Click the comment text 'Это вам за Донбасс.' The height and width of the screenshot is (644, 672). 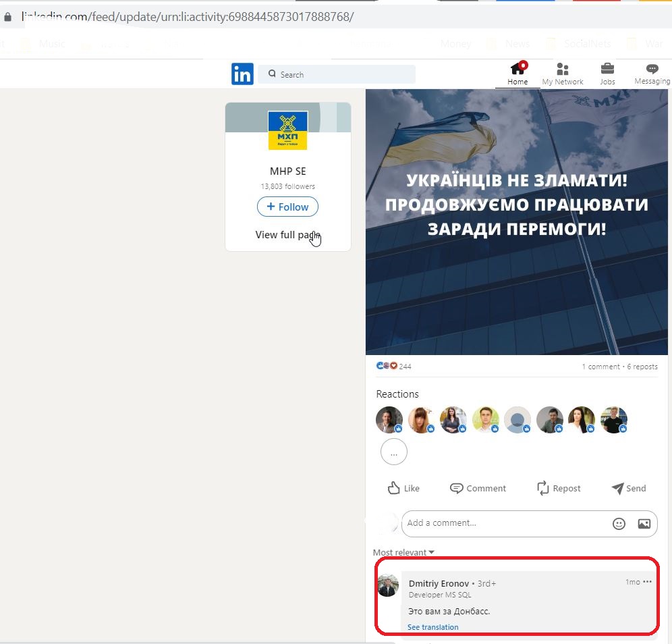coord(449,611)
